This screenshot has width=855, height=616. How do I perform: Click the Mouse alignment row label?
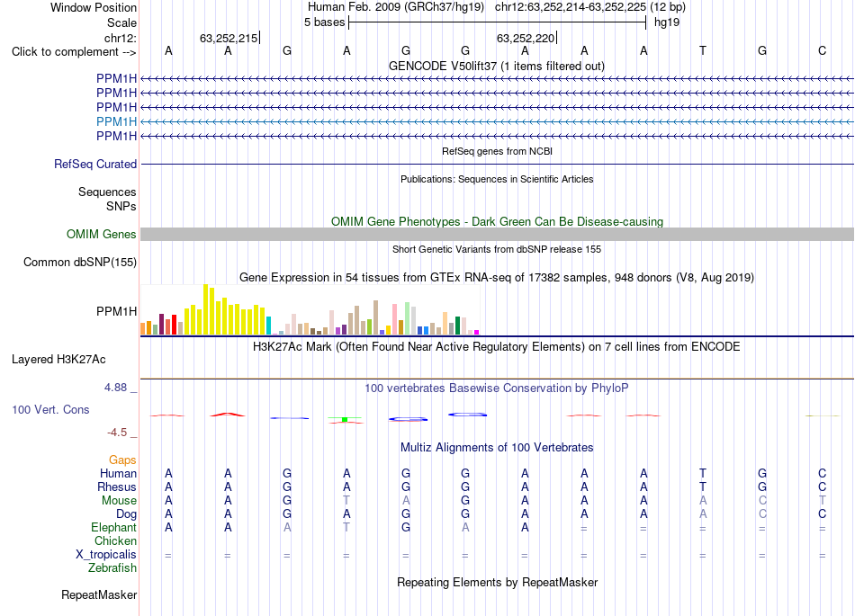point(119,501)
